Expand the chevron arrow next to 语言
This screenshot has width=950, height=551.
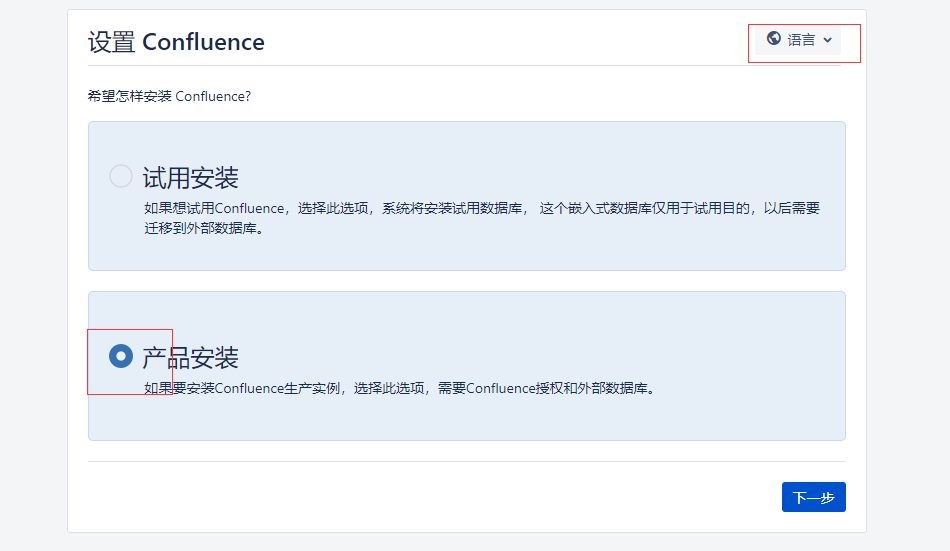tap(828, 40)
